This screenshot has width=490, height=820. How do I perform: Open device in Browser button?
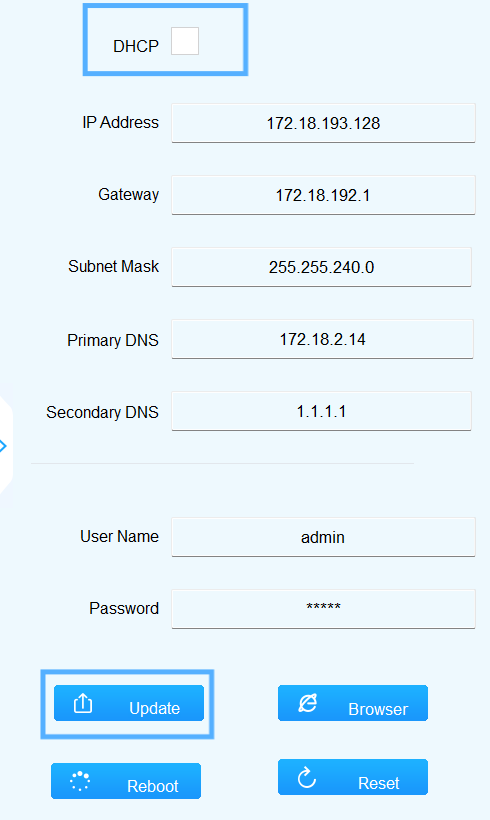click(x=353, y=703)
